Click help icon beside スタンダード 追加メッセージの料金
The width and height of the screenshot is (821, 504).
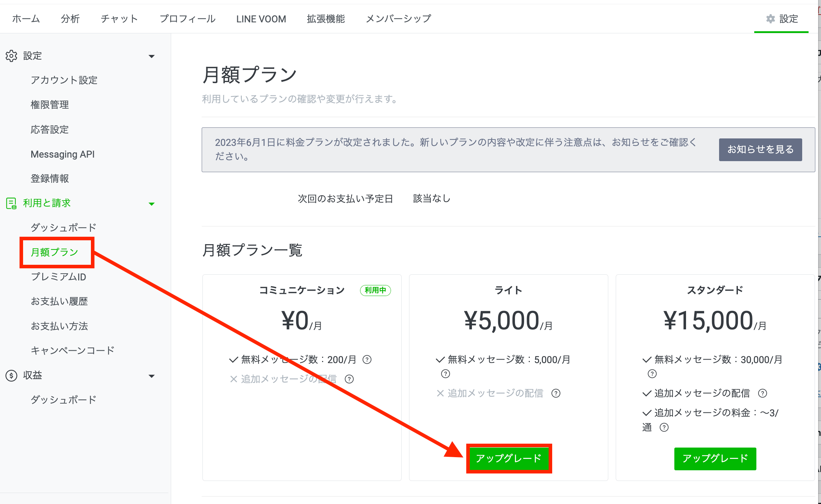(x=664, y=427)
